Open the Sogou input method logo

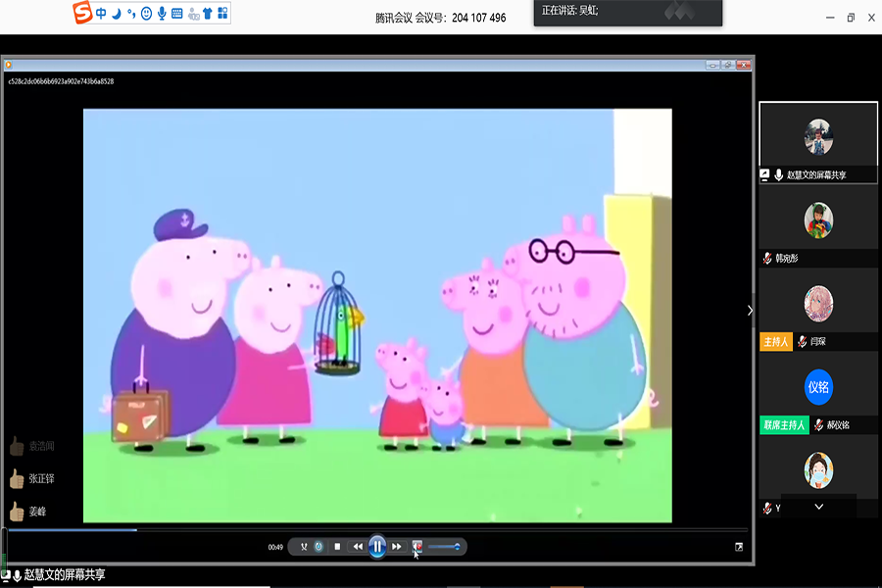[82, 13]
